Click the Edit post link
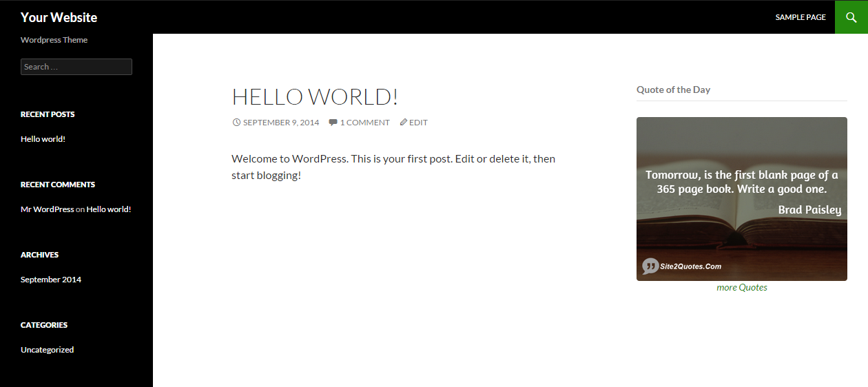This screenshot has width=868, height=387. point(418,123)
